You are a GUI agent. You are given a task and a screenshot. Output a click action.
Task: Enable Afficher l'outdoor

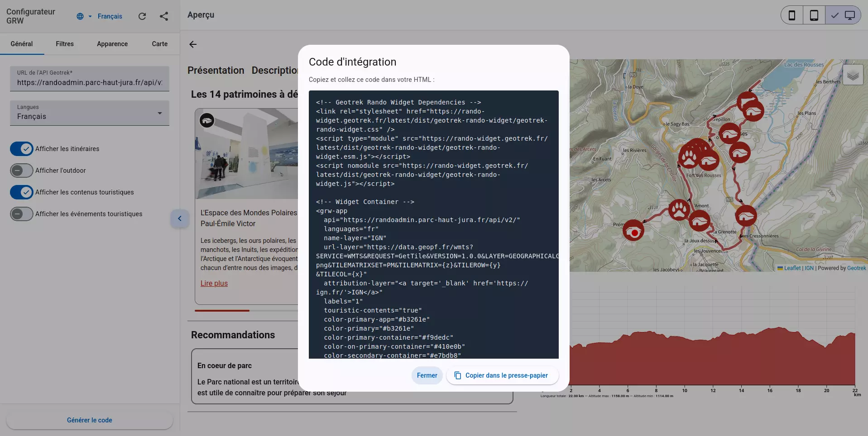click(x=21, y=171)
